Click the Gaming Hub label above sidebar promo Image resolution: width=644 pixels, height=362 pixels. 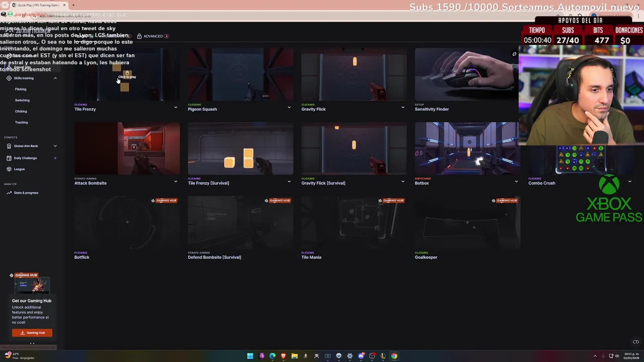pyautogui.click(x=24, y=275)
